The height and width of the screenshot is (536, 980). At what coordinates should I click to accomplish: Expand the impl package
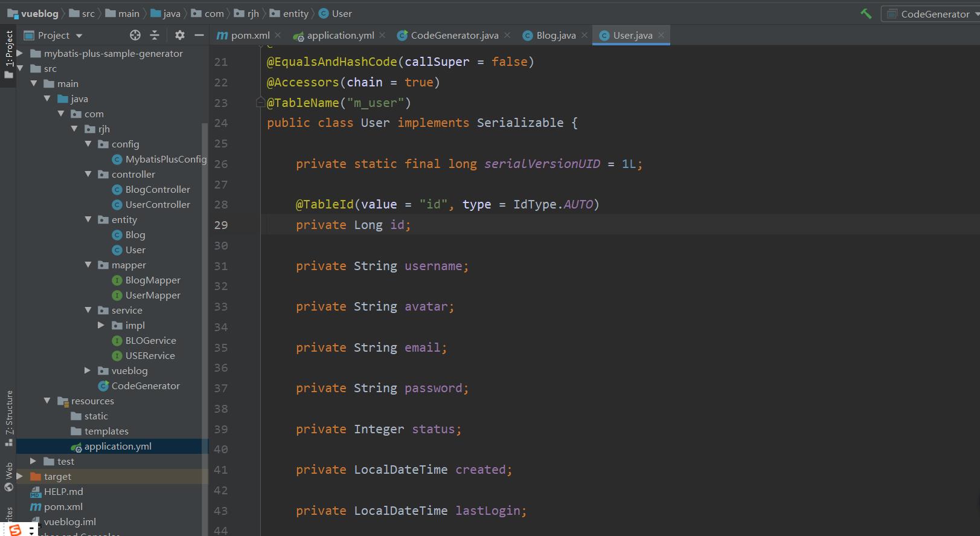pyautogui.click(x=101, y=325)
